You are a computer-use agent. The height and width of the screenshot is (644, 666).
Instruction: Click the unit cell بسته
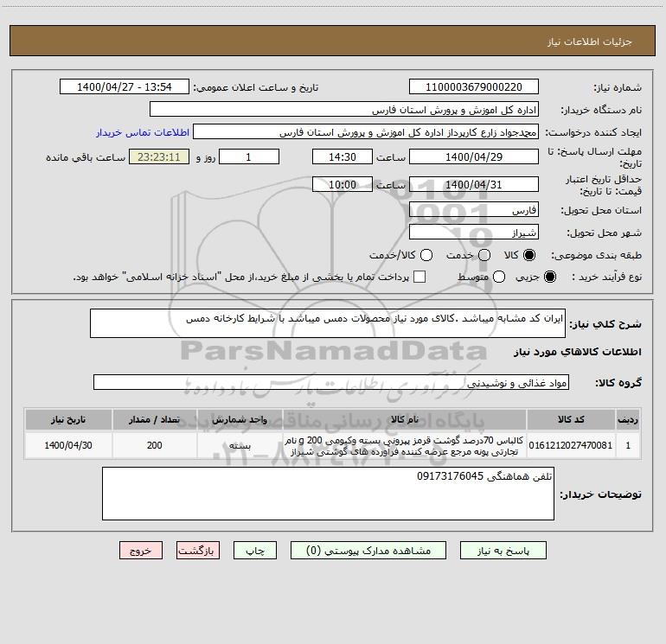pyautogui.click(x=240, y=445)
